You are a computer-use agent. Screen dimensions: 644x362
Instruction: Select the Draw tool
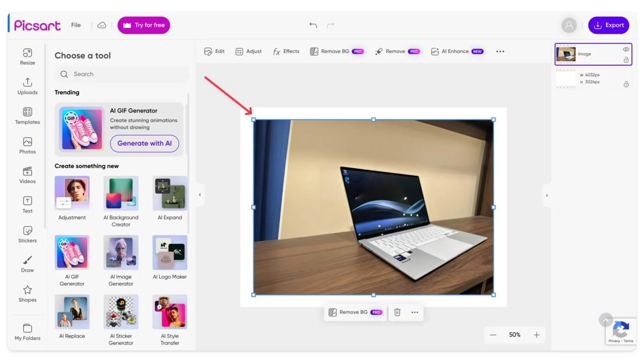click(x=27, y=264)
